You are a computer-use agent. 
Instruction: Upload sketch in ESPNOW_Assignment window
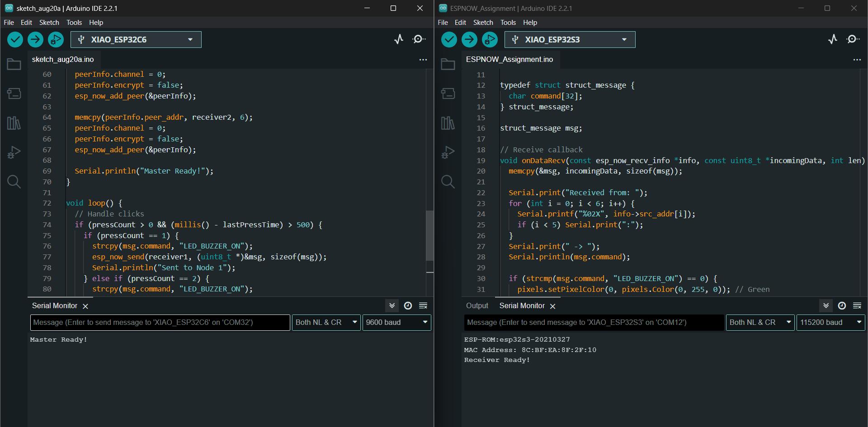469,40
